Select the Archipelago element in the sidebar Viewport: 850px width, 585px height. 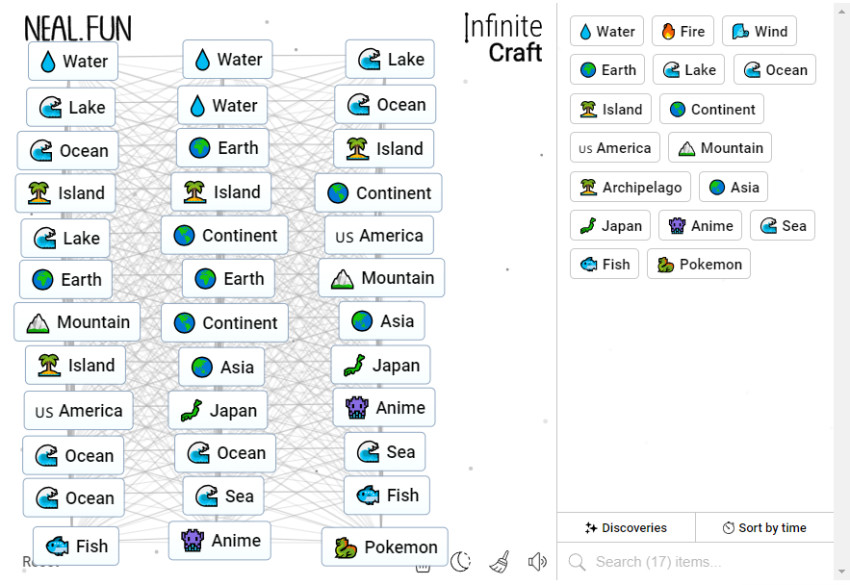[630, 186]
